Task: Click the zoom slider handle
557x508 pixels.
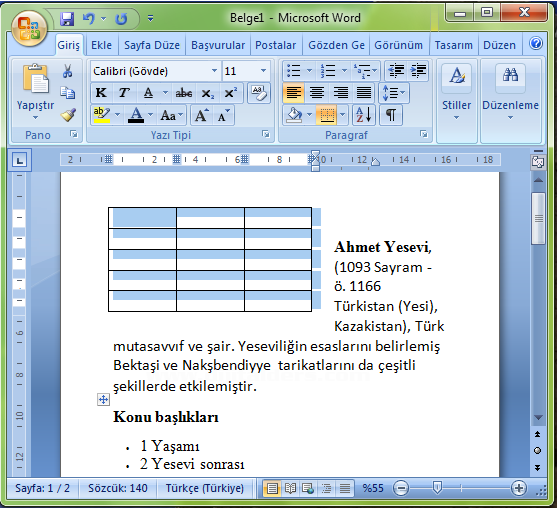Action: point(437,488)
